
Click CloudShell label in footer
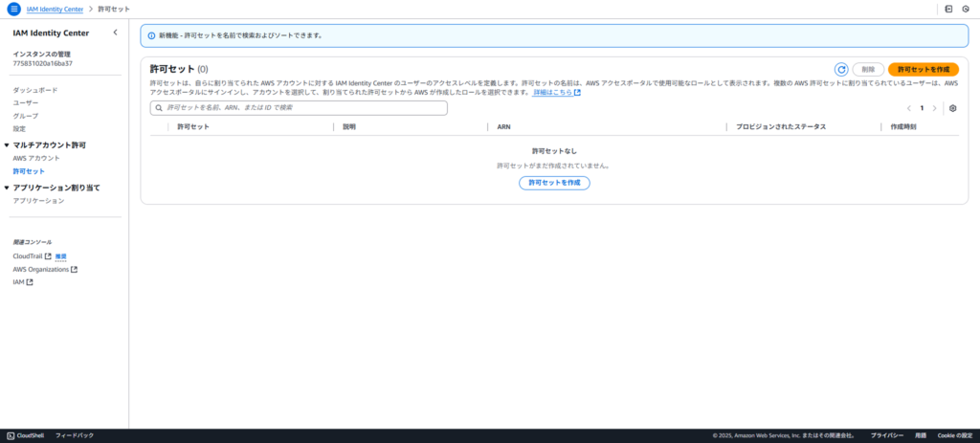tap(30, 435)
